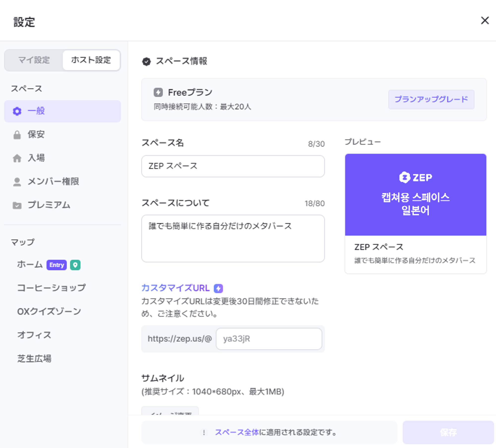Image resolution: width=496 pixels, height=448 pixels.
Task: Click the lightning badge next to カスタマイズURL
Action: pyautogui.click(x=218, y=288)
